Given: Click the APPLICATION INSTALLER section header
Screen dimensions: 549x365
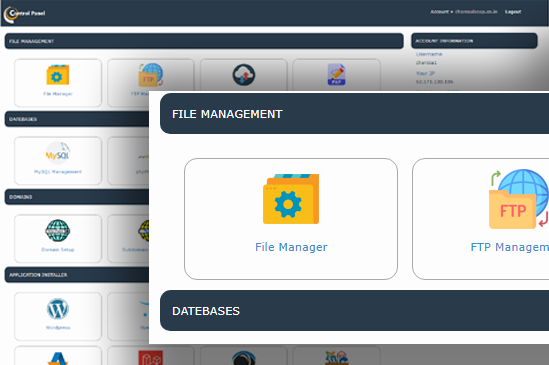Looking at the screenshot, I should point(77,275).
